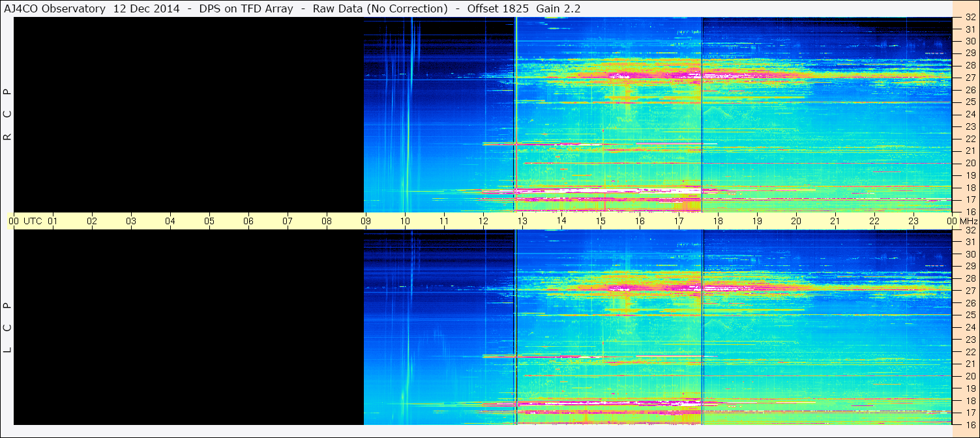Select the 25 MHz label on the LCP scale
This screenshot has height=438, width=980.
[x=970, y=315]
